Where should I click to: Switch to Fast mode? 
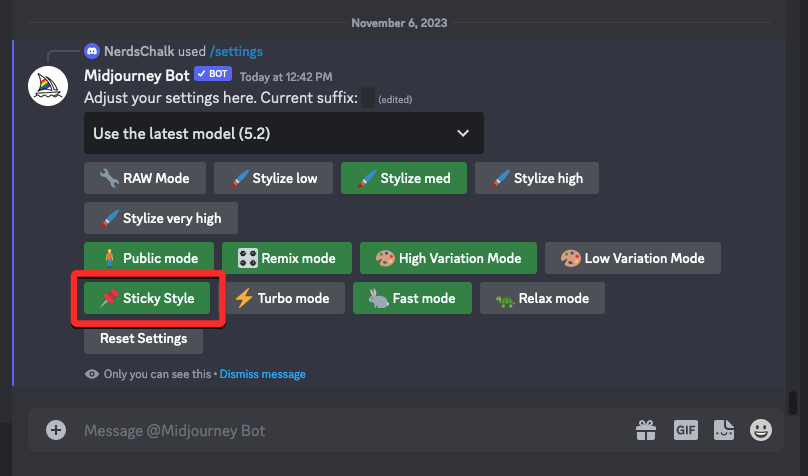[412, 298]
